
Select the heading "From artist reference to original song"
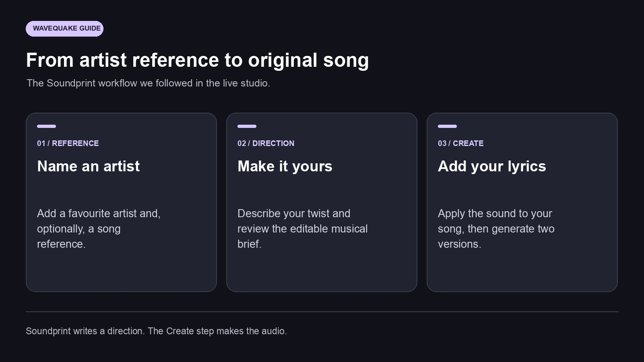[x=197, y=60]
